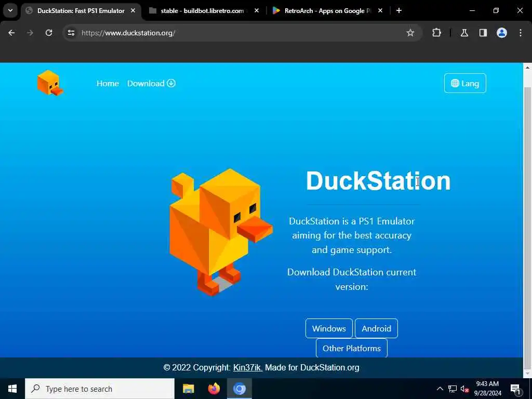
Task: View site information icon in address bar
Action: pos(71,33)
